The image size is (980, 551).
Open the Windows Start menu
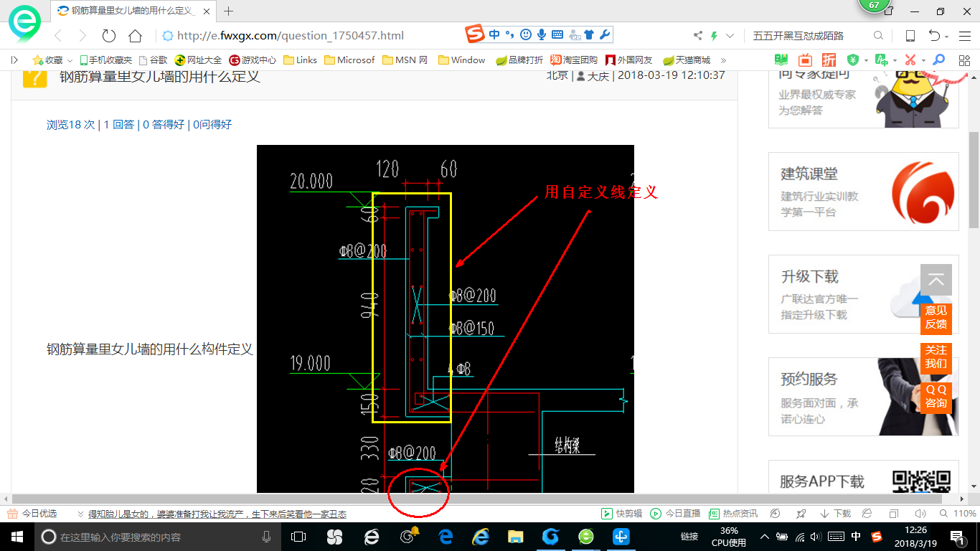pos(17,537)
